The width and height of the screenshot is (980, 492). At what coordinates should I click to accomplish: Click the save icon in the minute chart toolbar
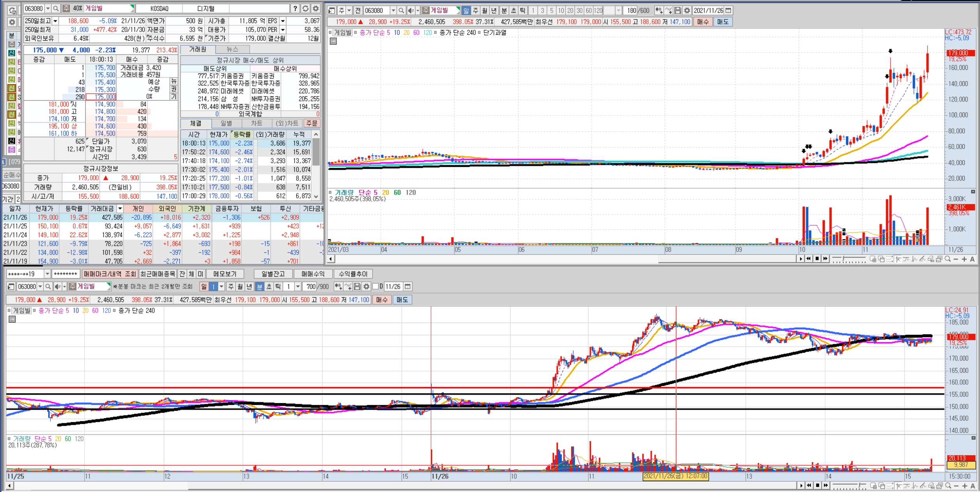click(357, 287)
